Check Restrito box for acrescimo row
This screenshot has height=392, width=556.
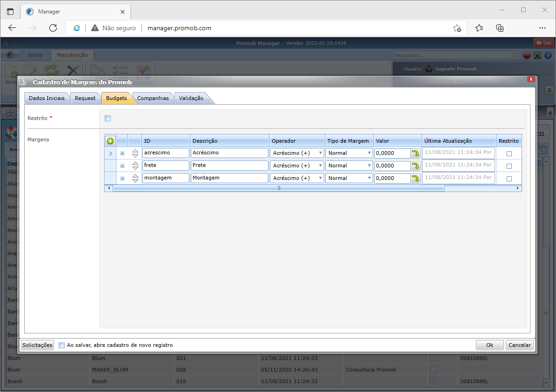click(x=509, y=153)
